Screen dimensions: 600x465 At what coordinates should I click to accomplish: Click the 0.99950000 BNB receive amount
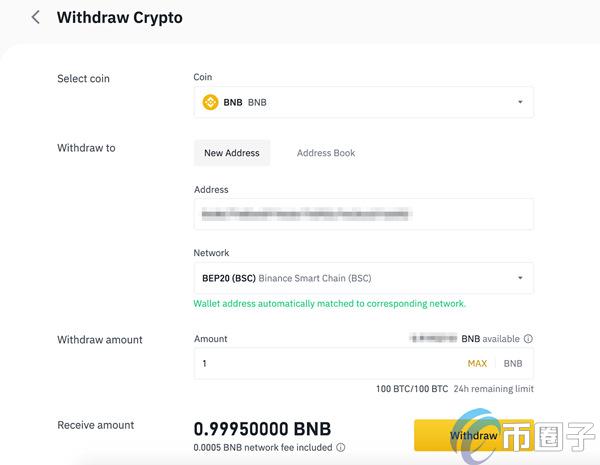[x=262, y=429]
